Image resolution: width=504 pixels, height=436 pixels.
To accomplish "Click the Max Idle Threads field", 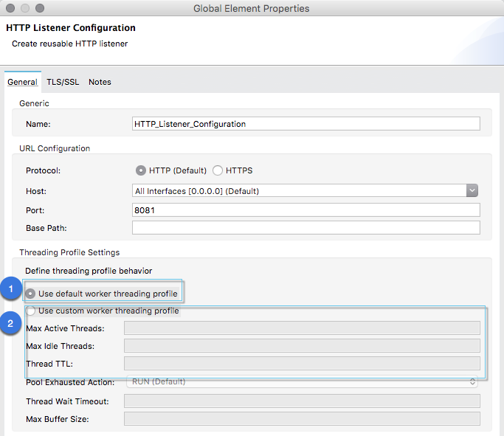I will coord(302,346).
